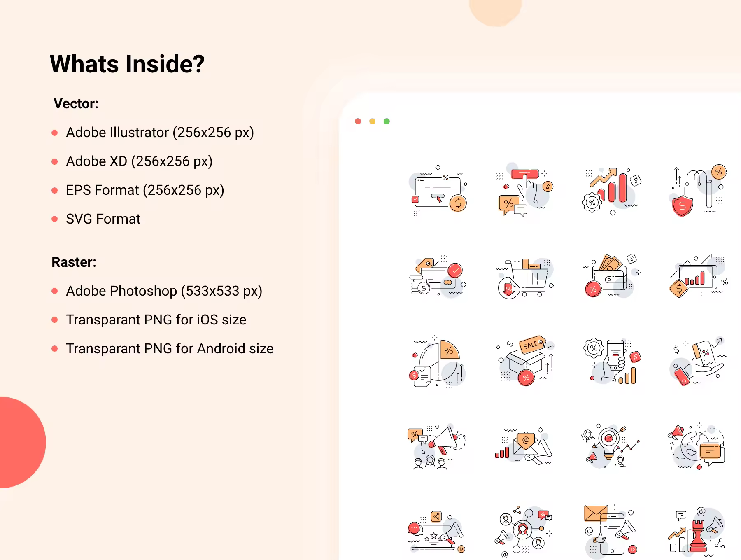Screen dimensions: 741x560
Task: Select the pie chart percent icon
Action: tap(438, 362)
